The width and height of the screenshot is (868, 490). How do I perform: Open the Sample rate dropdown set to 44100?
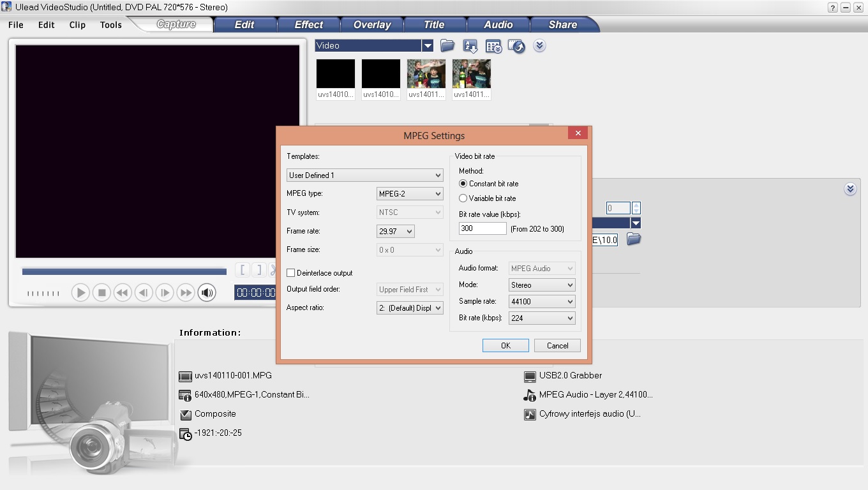coord(542,302)
